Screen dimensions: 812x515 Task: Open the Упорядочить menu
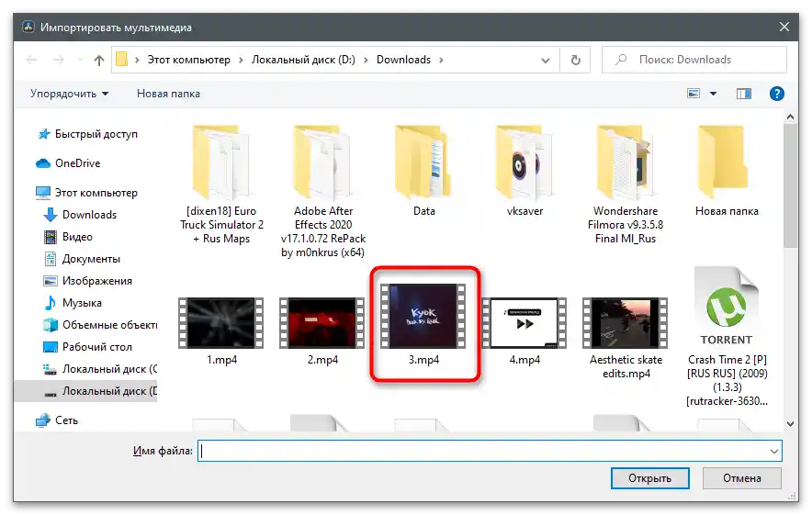70,94
